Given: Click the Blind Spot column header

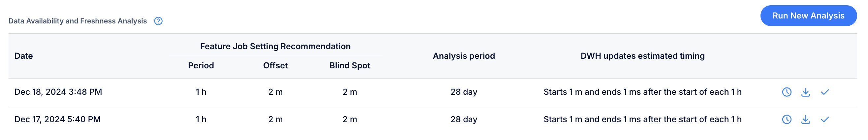Looking at the screenshot, I should pyautogui.click(x=350, y=65).
